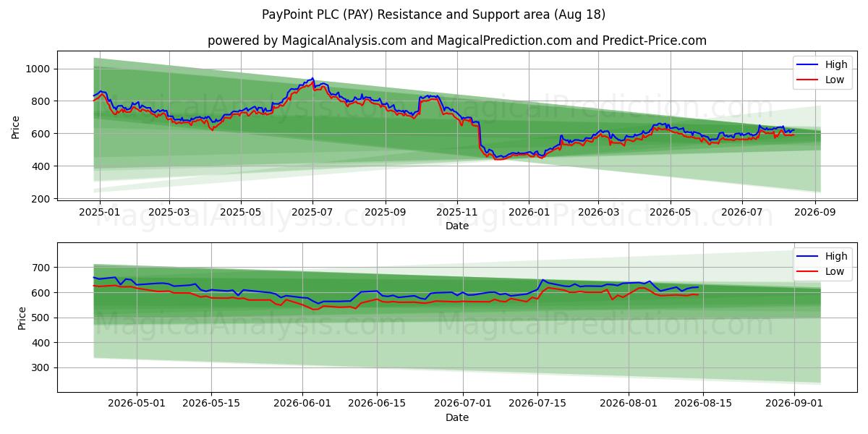Click the "2026-08-15" date tick label

tap(702, 405)
